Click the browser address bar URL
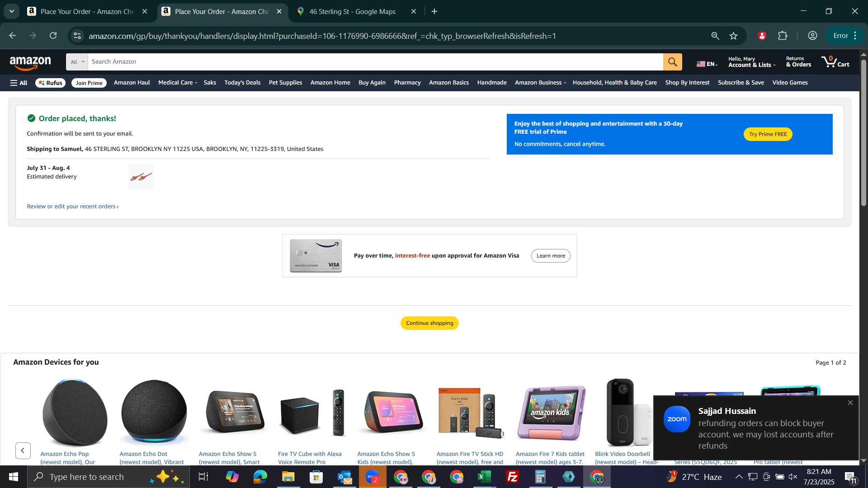 coord(322,36)
